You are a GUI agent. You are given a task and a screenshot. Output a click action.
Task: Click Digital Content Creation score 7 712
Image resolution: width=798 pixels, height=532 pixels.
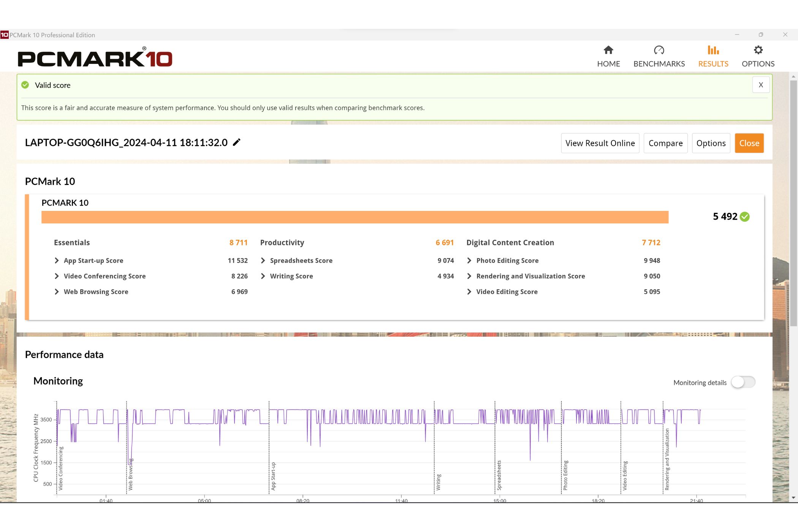click(x=651, y=243)
